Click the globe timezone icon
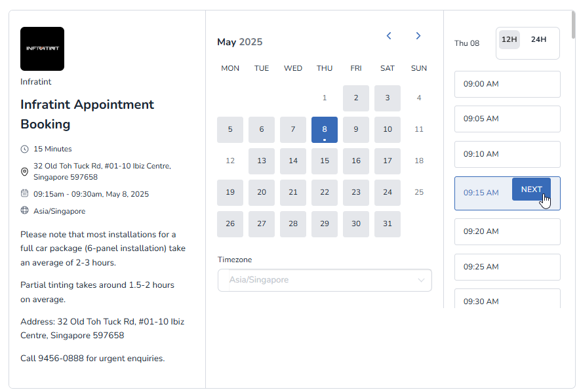579x392 pixels. point(24,210)
